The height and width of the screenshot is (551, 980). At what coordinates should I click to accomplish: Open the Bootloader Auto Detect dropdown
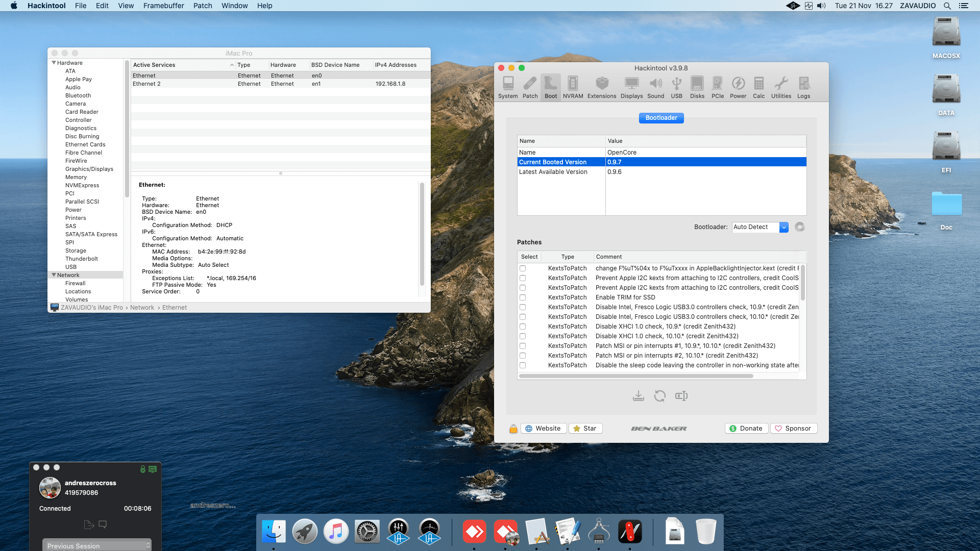coord(760,227)
